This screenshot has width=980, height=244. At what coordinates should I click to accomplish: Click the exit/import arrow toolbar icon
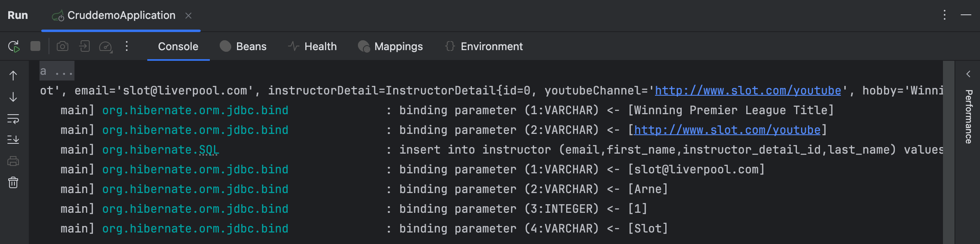click(84, 46)
